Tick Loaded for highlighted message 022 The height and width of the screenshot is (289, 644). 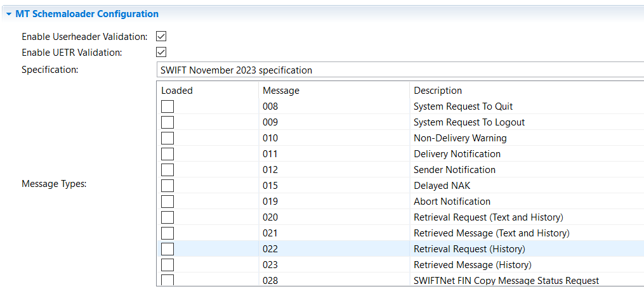click(167, 249)
